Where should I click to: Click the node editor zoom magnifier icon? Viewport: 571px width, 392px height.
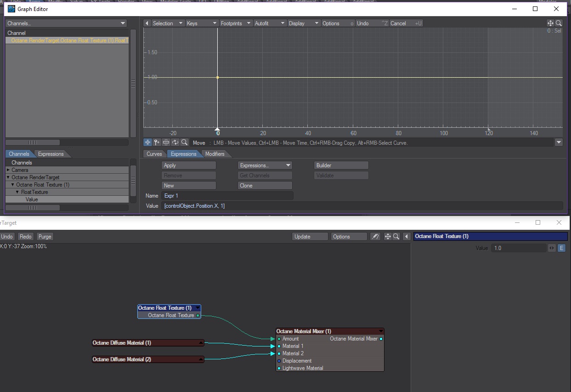click(396, 236)
